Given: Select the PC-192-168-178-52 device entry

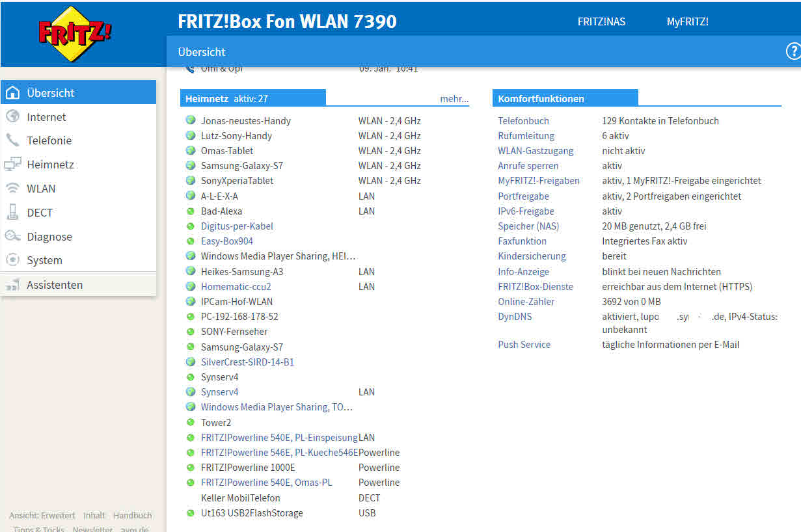Looking at the screenshot, I should (x=323, y=317).
